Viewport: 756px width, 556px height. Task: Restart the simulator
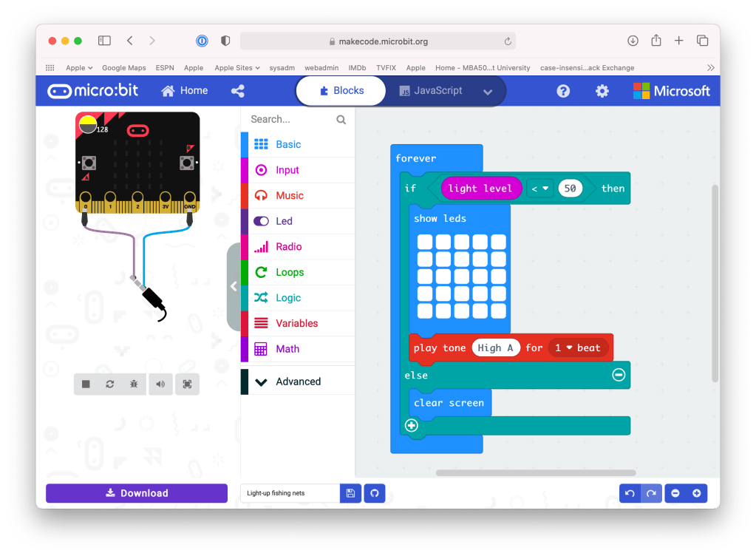tap(110, 384)
